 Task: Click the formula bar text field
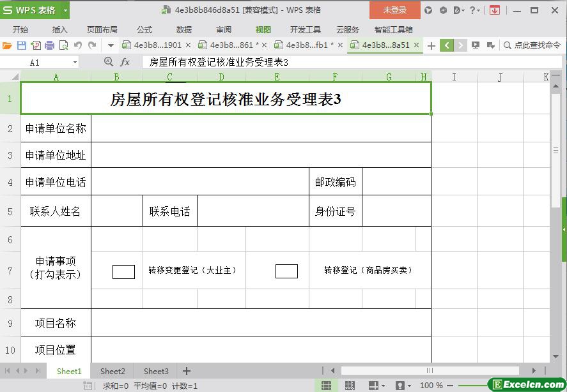click(352, 63)
